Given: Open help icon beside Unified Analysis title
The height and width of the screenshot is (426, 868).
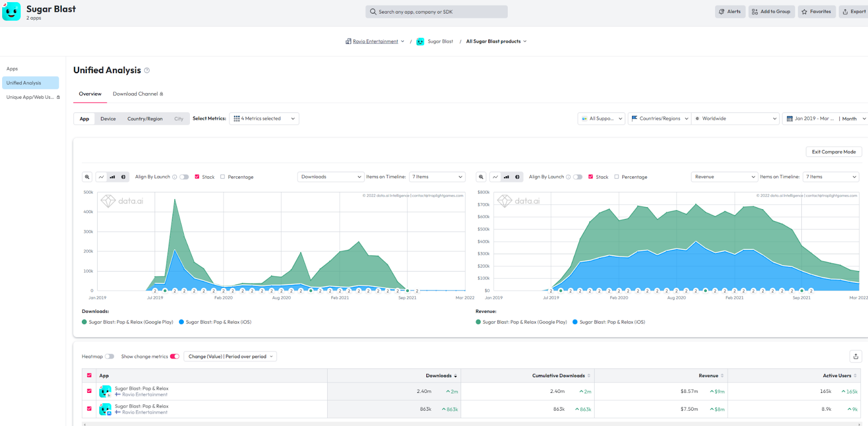Looking at the screenshot, I should (147, 70).
